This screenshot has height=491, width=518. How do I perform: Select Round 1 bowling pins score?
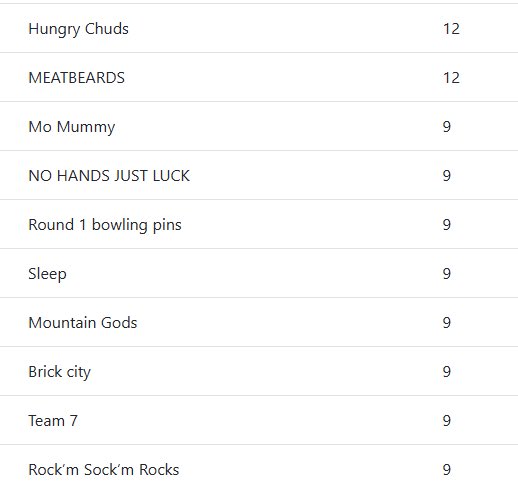tap(447, 225)
